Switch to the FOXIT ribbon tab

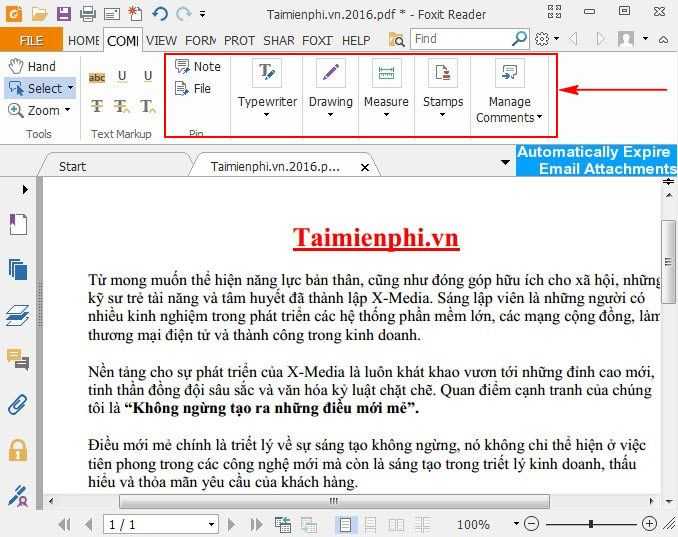[x=317, y=41]
